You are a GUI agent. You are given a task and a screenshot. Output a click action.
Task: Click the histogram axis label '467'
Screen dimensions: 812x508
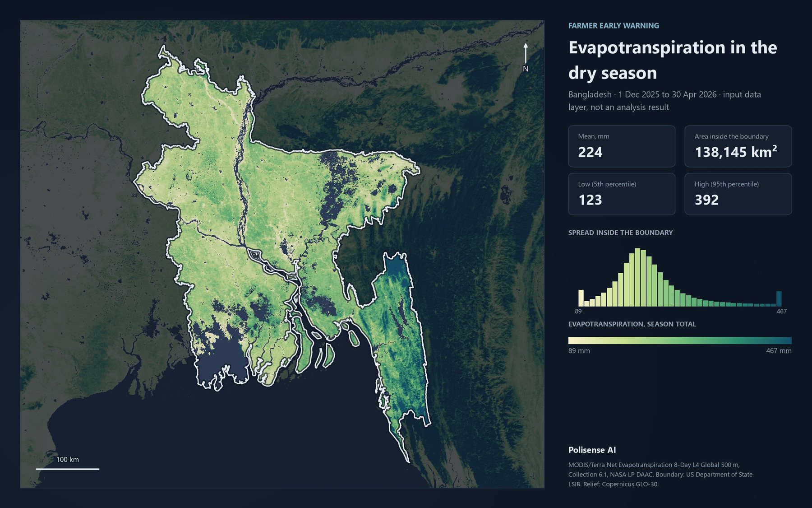click(781, 311)
